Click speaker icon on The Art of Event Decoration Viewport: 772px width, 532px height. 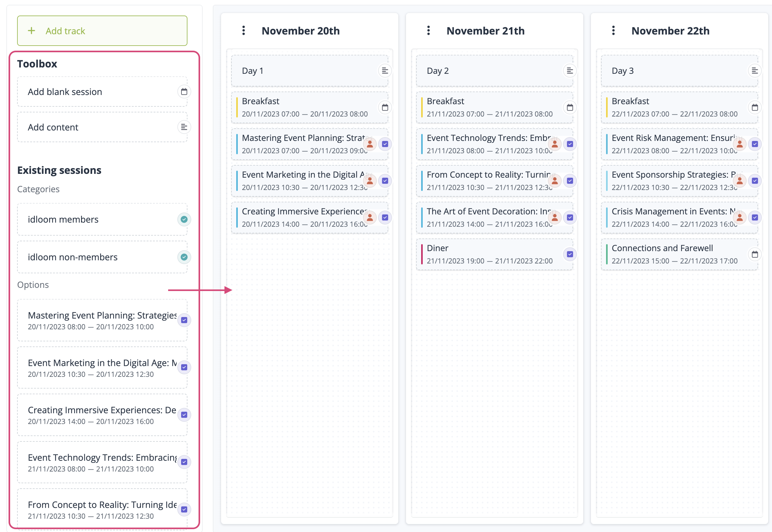[x=555, y=217]
